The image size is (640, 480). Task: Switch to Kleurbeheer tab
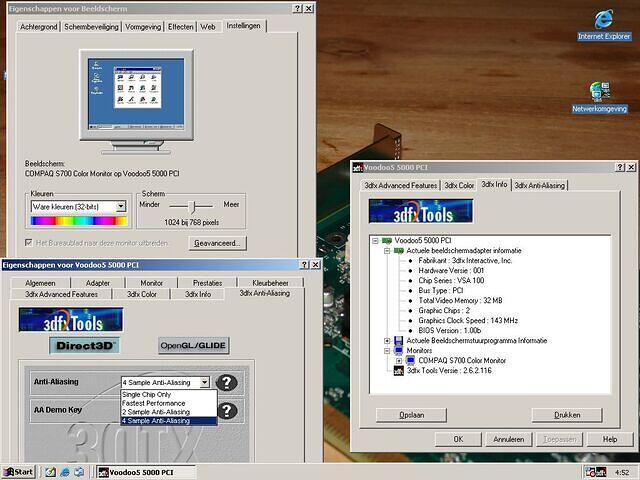point(270,283)
